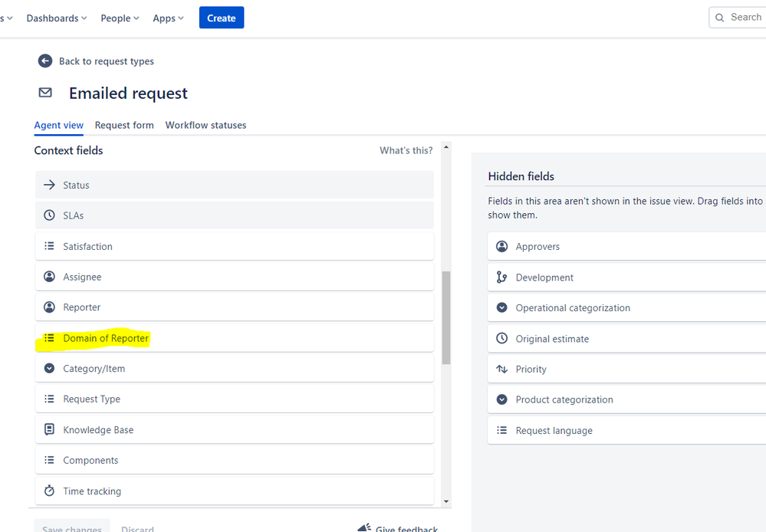Click the icon beside Product categorization

501,399
